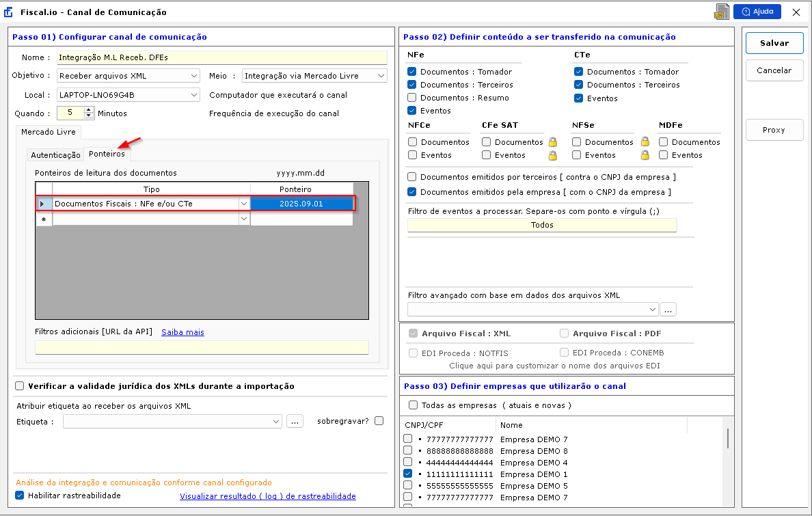This screenshot has width=812, height=516.
Task: Increase the Quando minutes spinner
Action: tap(88, 111)
